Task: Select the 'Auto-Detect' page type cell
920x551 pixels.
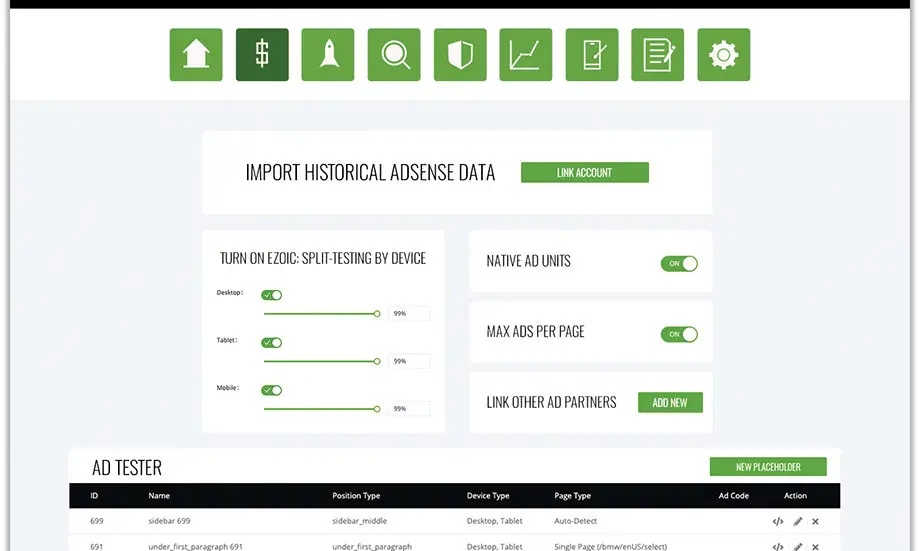Action: 576,521
